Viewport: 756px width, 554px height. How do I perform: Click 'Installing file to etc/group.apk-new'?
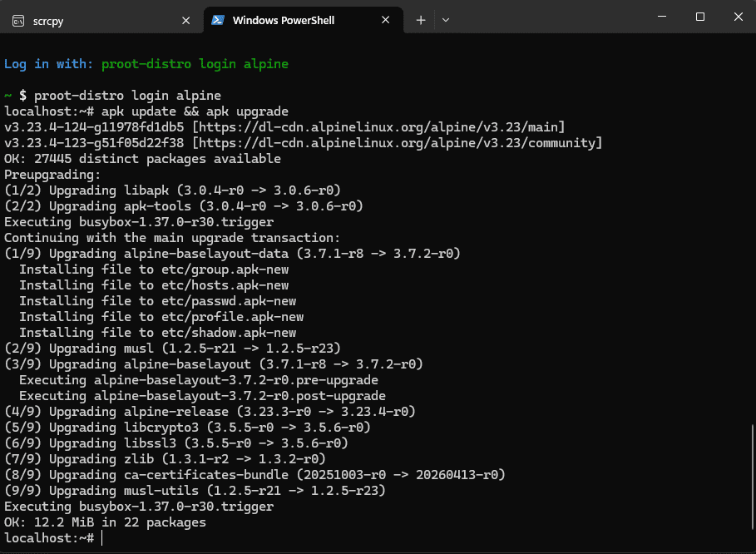pyautogui.click(x=154, y=270)
